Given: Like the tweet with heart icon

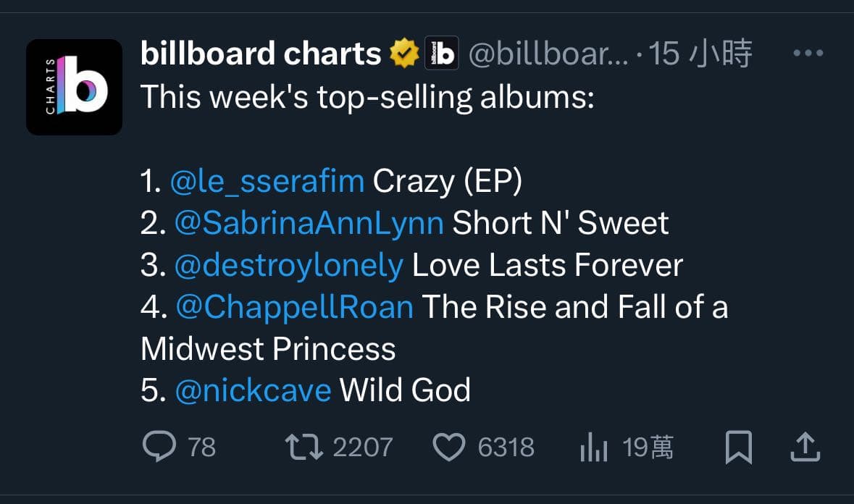Looking at the screenshot, I should point(449,447).
